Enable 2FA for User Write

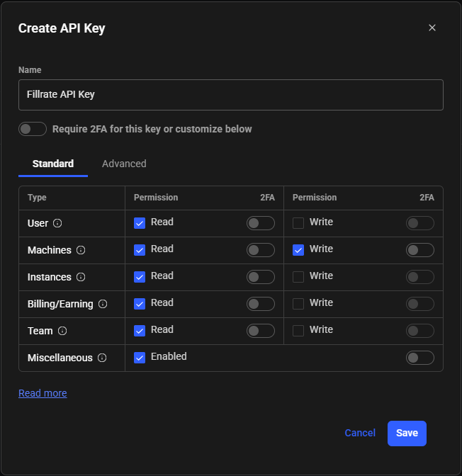pyautogui.click(x=420, y=223)
